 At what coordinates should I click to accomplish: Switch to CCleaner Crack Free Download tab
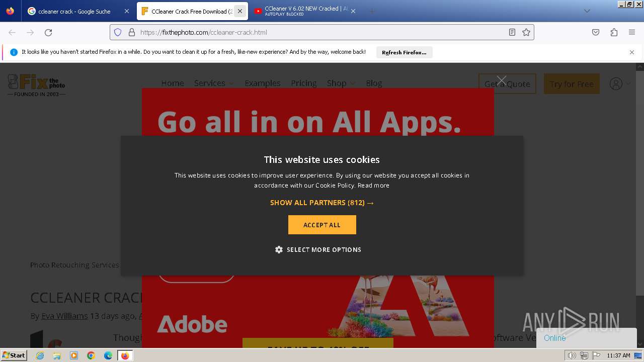click(x=192, y=11)
